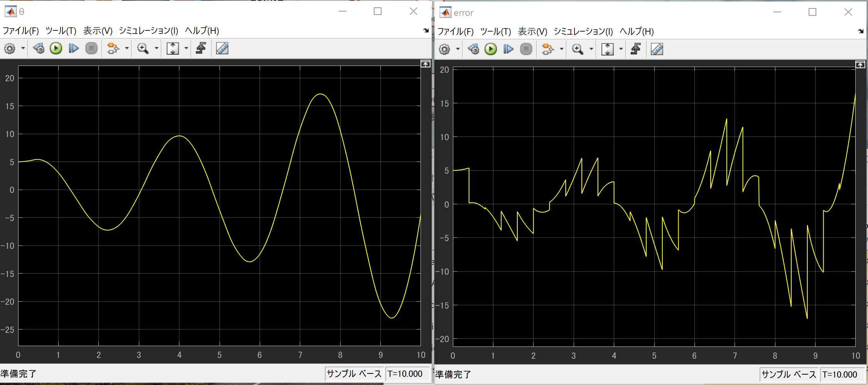Run simulation from θ scope toolbar
The width and height of the screenshot is (868, 385).
pos(56,49)
